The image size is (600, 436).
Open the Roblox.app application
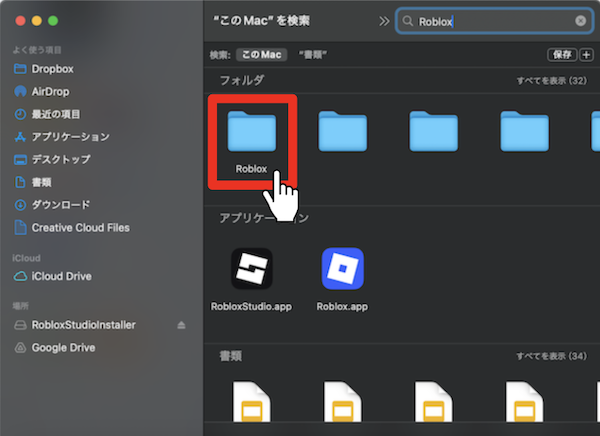(x=342, y=270)
